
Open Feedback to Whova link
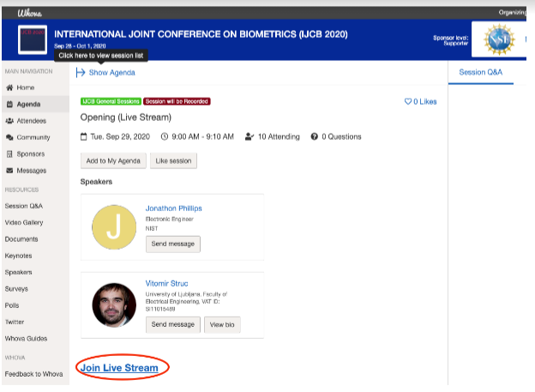[33, 374]
